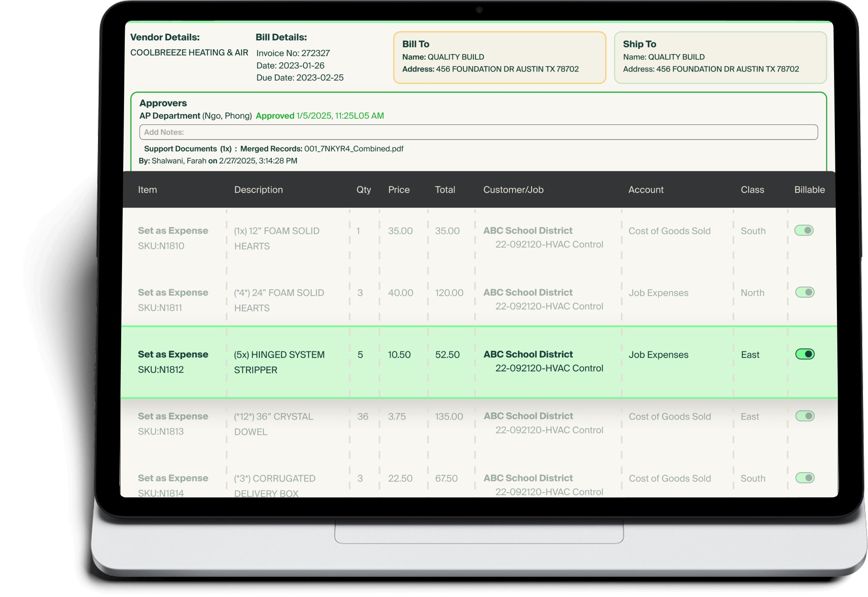The height and width of the screenshot is (597, 868).
Task: Toggle billable switch for CORRUGATED DELIVERY BOX row
Action: (x=805, y=478)
